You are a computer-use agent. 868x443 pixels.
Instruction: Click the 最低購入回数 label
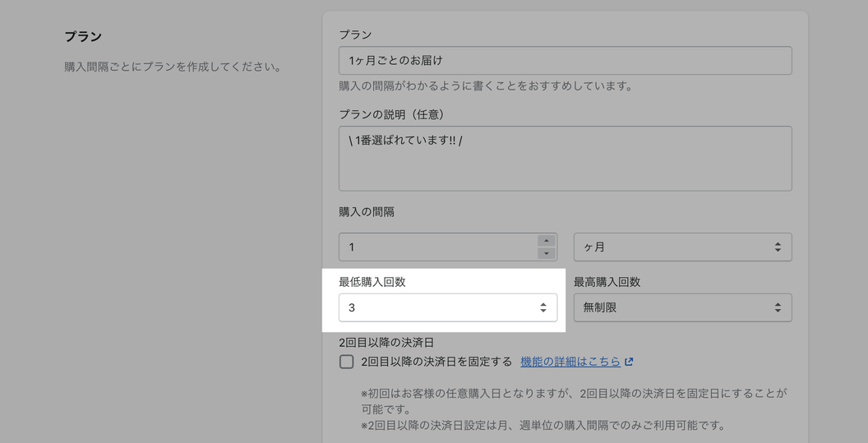pyautogui.click(x=372, y=282)
